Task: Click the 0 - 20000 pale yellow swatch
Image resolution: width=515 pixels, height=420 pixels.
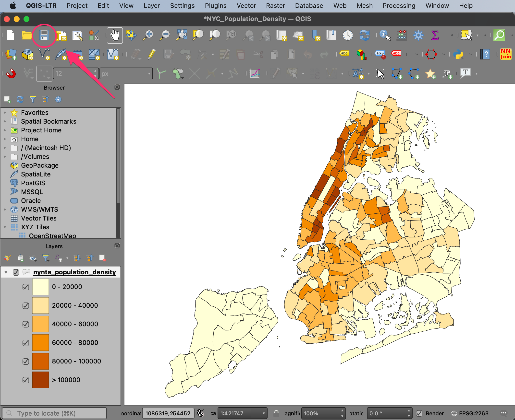Action: pos(41,287)
